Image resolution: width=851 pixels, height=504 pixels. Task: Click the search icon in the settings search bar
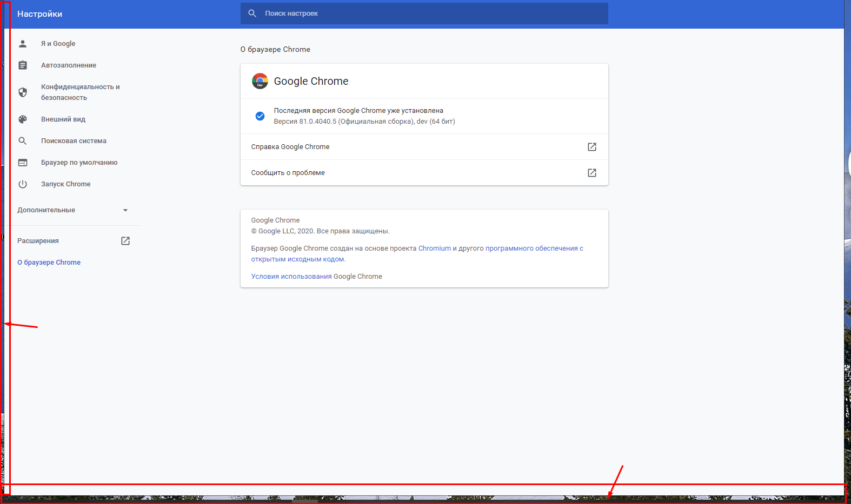pos(252,14)
